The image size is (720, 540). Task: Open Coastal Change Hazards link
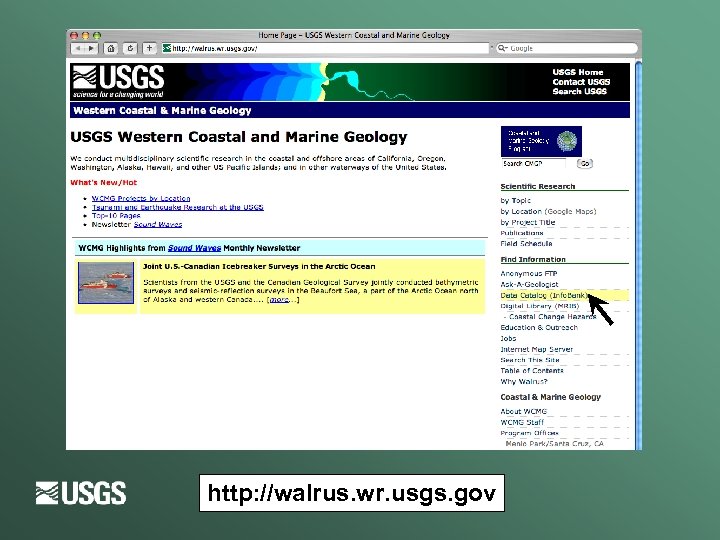552,317
